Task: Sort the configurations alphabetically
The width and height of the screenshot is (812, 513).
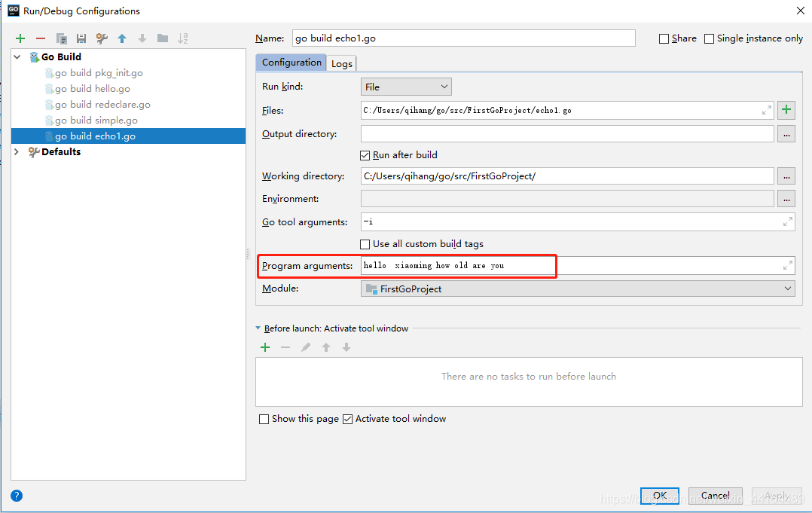Action: (x=183, y=38)
